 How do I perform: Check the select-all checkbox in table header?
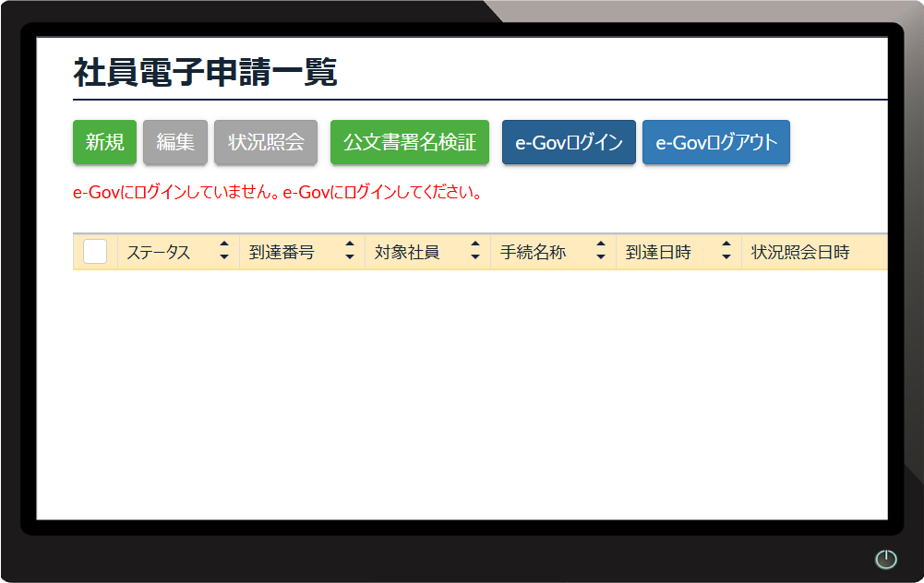point(94,251)
